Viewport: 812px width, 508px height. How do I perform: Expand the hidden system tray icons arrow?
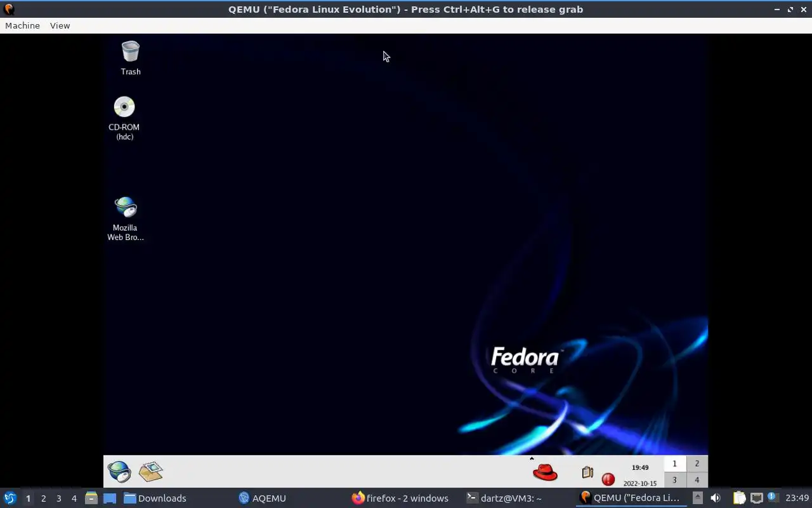pos(697,498)
